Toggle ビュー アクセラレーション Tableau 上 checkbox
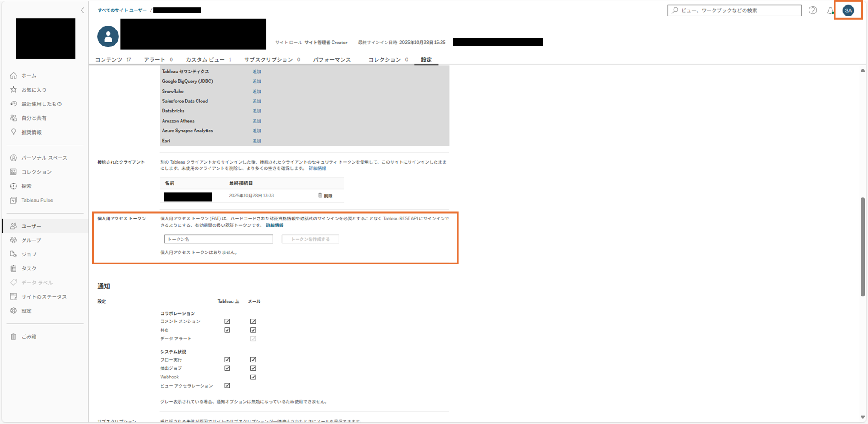868x424 pixels. 227,386
